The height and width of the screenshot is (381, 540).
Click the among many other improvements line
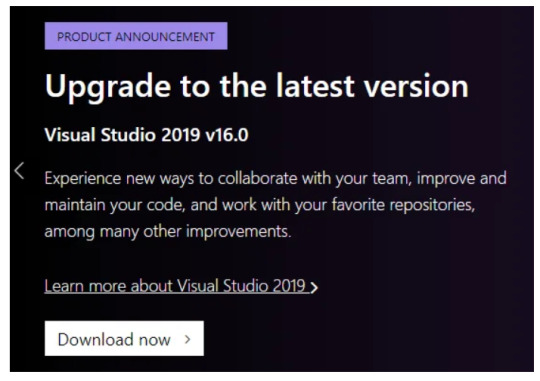[168, 231]
